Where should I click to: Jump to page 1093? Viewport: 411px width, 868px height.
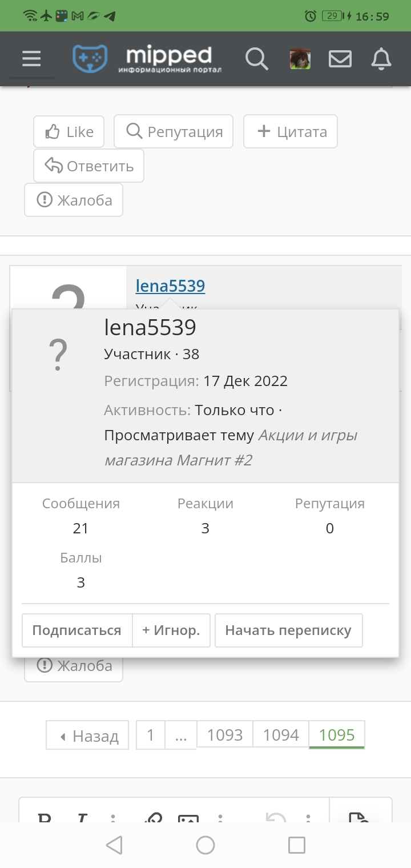click(225, 734)
